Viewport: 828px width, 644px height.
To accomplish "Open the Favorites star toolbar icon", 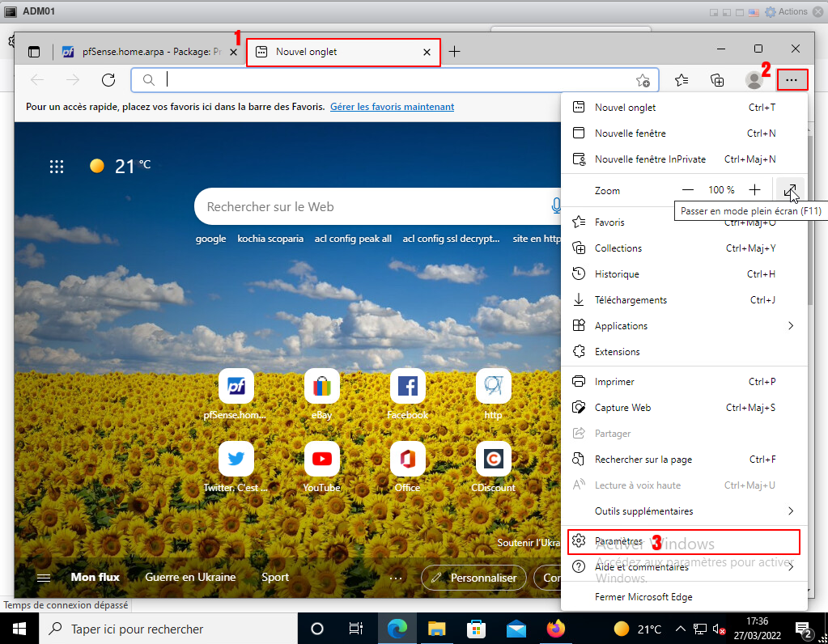I will pyautogui.click(x=682, y=79).
